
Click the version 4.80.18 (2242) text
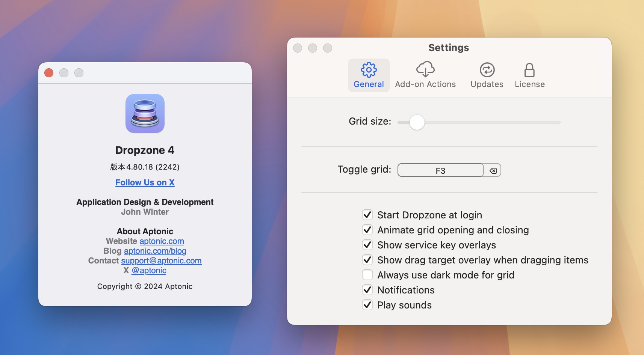(145, 167)
